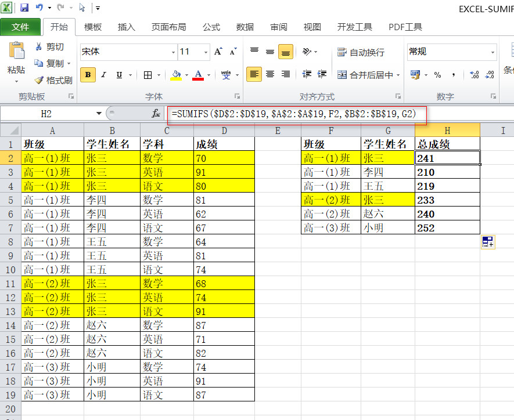Image resolution: width=514 pixels, height=420 pixels.
Task: Undo the last action
Action: pos(39,7)
